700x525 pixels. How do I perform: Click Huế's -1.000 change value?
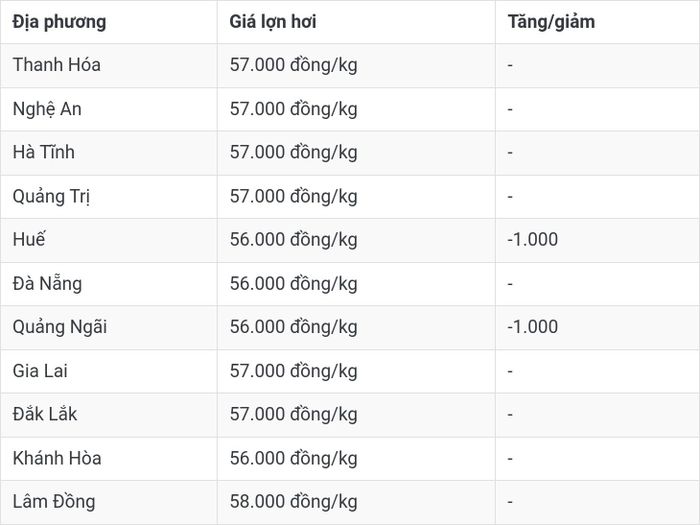point(533,240)
